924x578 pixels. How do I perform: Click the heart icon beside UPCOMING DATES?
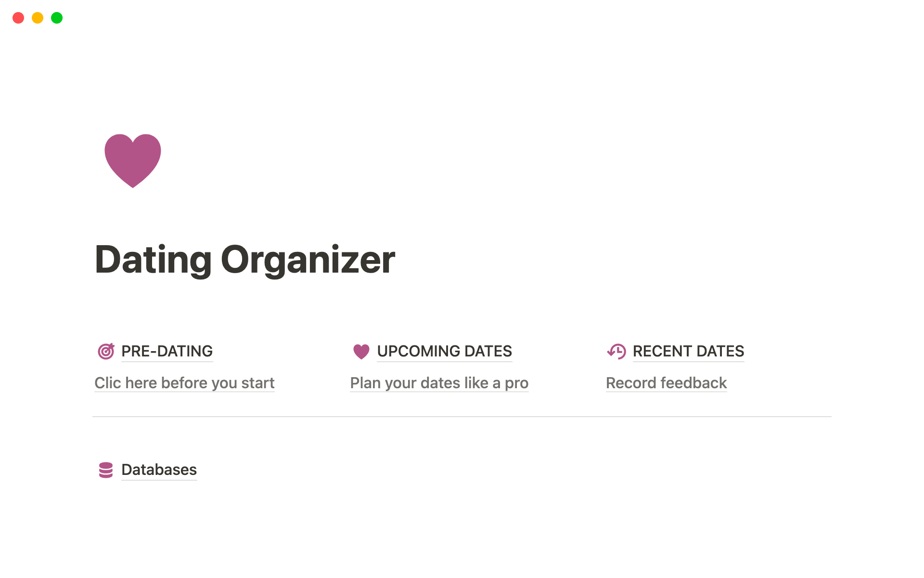pos(361,351)
